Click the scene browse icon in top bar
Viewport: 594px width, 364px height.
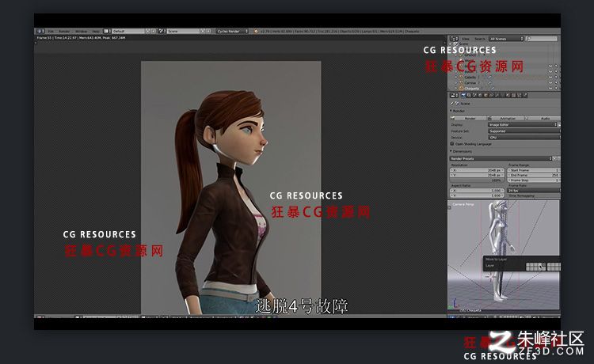[162, 31]
